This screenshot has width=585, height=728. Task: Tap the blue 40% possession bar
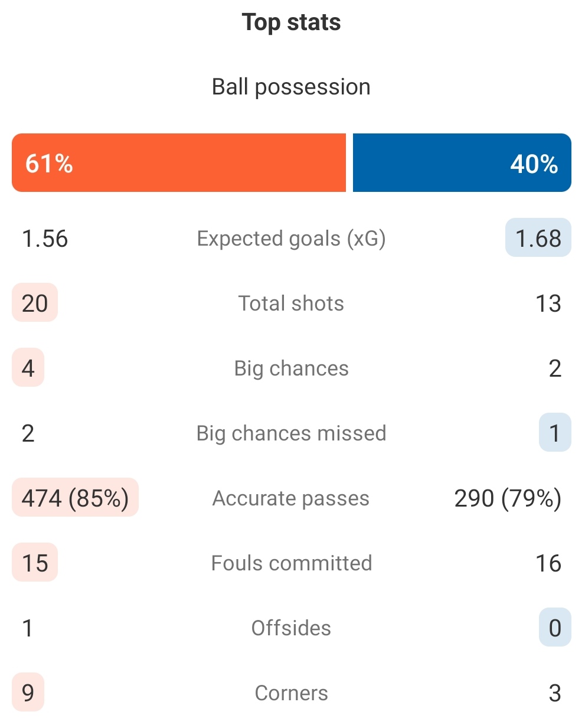coord(462,162)
